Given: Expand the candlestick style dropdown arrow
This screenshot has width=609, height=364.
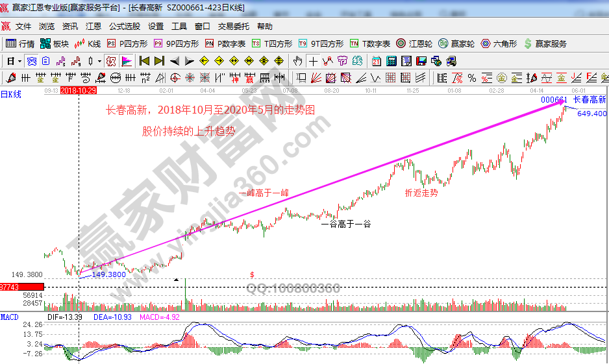Looking at the screenshot, I should [x=100, y=61].
